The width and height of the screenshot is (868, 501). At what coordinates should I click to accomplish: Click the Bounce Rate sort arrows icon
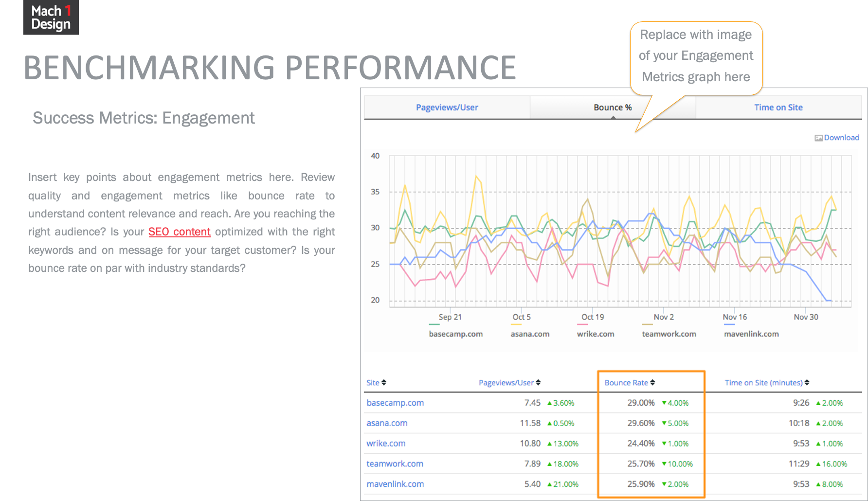tap(652, 382)
